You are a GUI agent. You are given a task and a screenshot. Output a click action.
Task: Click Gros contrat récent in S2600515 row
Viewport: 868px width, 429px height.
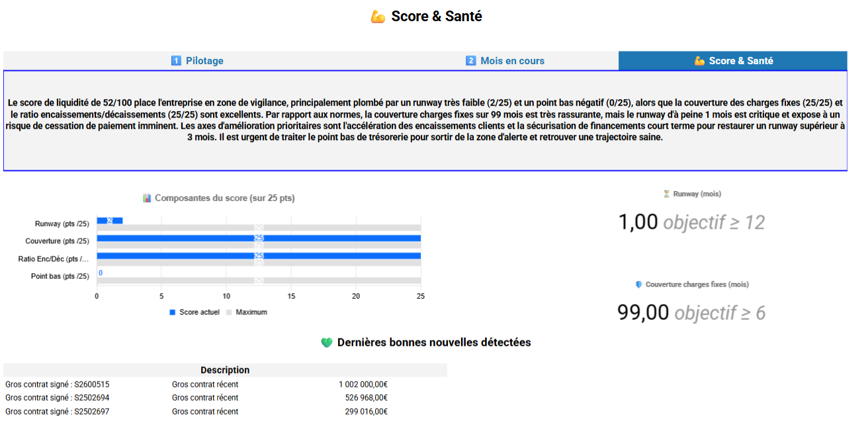(x=205, y=384)
